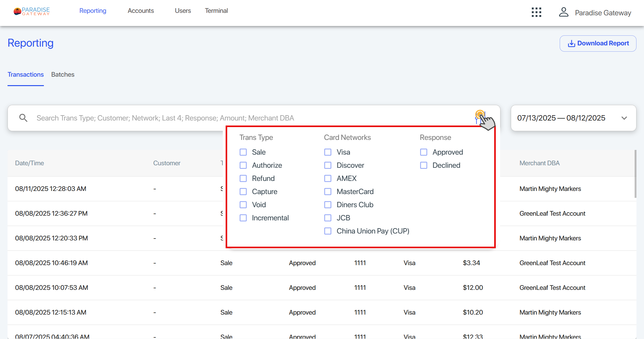Tick the Diners Club checkbox
The width and height of the screenshot is (644, 339).
click(x=328, y=205)
